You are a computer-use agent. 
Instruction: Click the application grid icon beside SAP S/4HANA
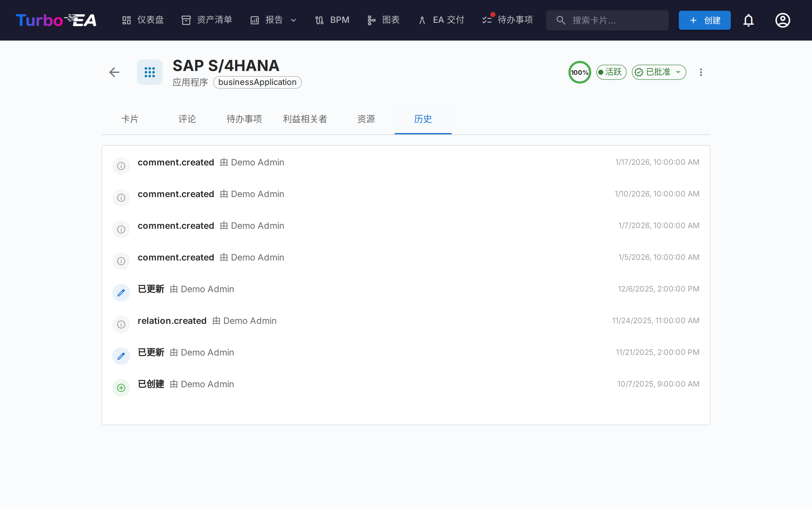(x=150, y=72)
